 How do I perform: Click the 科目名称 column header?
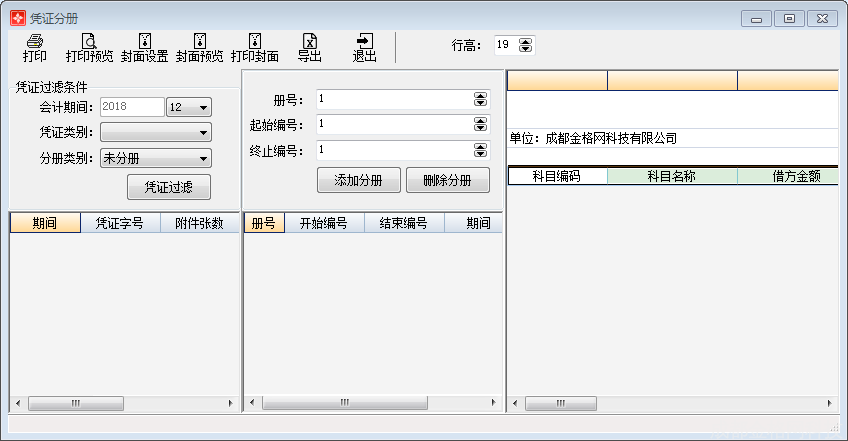tap(672, 176)
